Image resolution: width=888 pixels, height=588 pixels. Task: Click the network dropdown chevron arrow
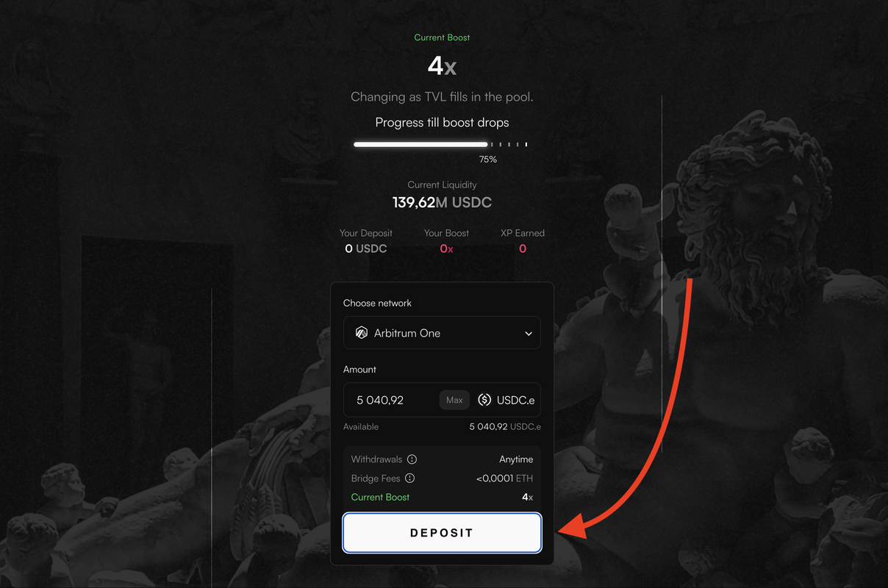click(528, 334)
